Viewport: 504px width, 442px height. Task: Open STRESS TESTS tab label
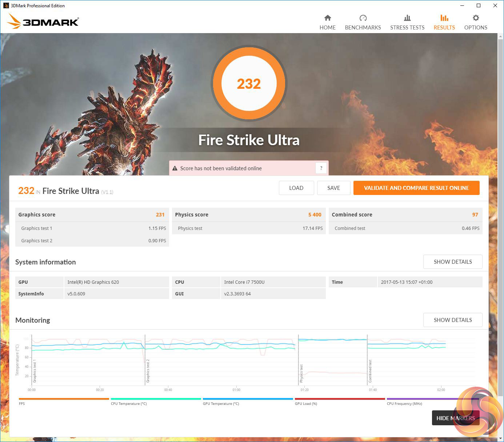tap(407, 28)
